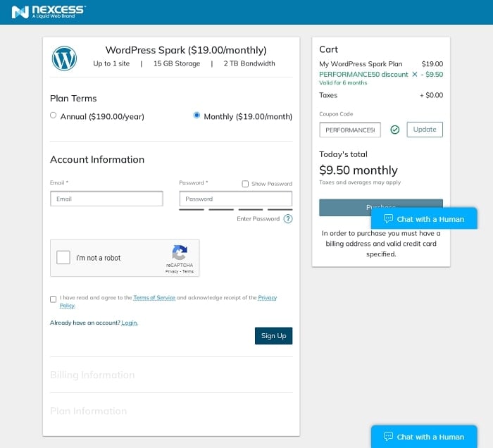Open the Chat with a Human button at the page bottom
The width and height of the screenshot is (493, 448).
424,436
